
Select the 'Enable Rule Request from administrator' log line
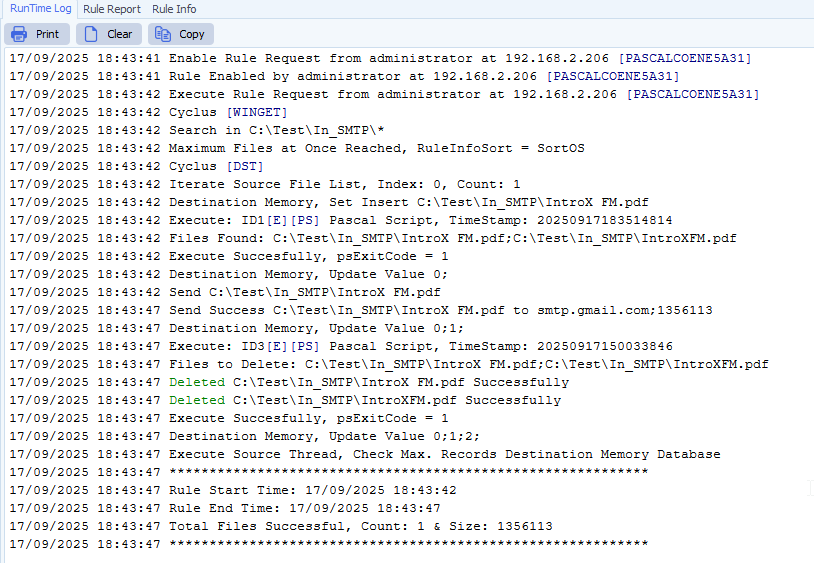[x=380, y=58]
